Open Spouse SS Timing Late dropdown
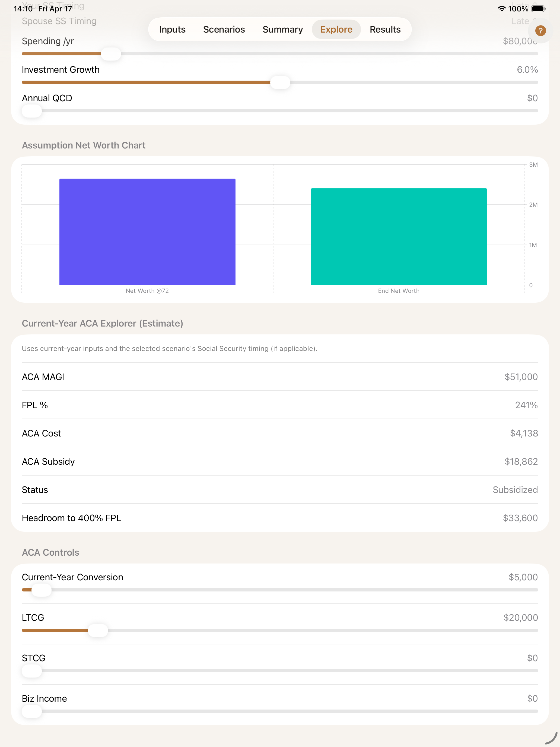Viewport: 560px width, 747px height. tap(524, 21)
